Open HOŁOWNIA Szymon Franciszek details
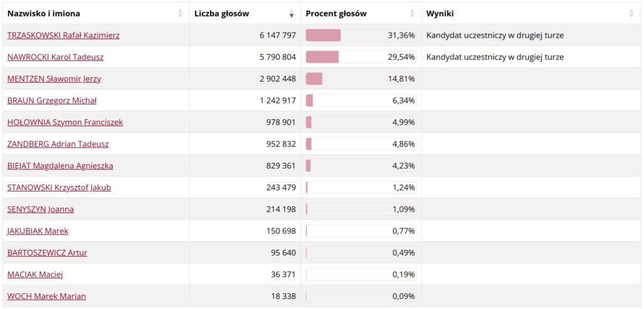The width and height of the screenshot is (644, 309). click(65, 122)
